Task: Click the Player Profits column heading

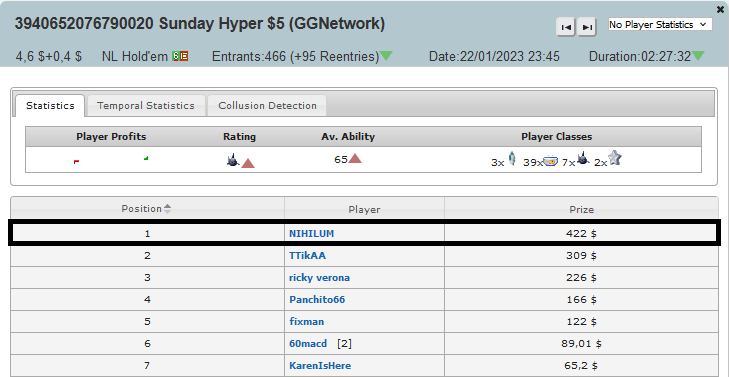Action: (x=111, y=137)
